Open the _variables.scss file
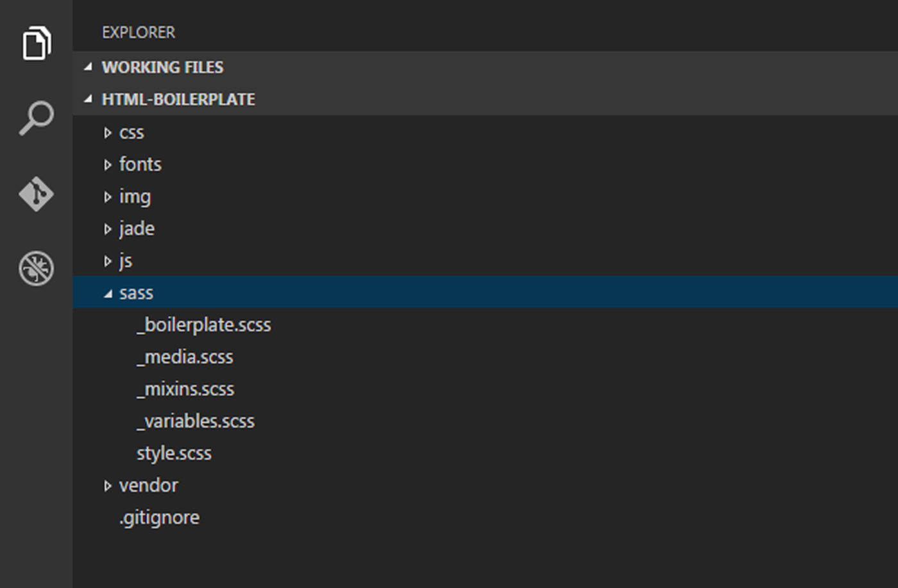Screen dimensions: 898x588 point(195,421)
